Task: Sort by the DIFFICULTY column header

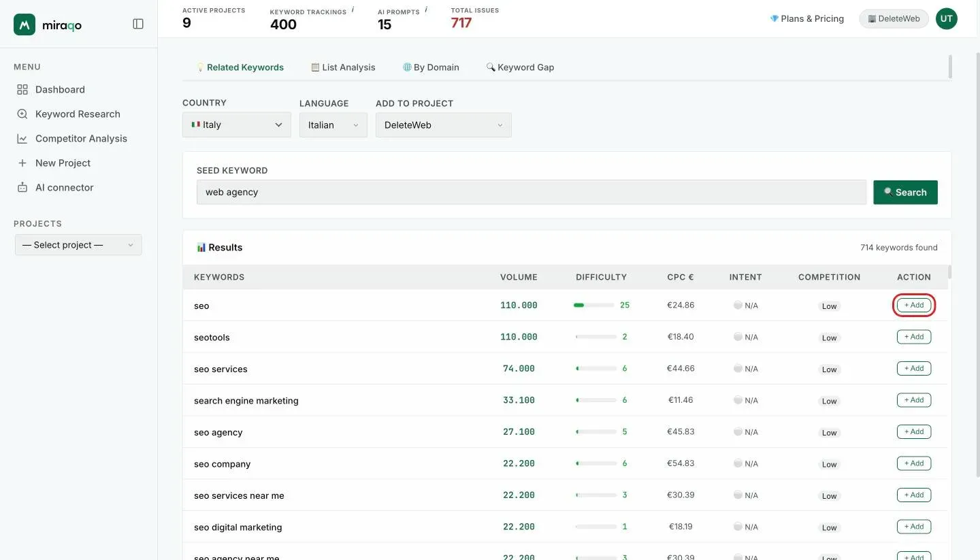Action: pos(601,277)
